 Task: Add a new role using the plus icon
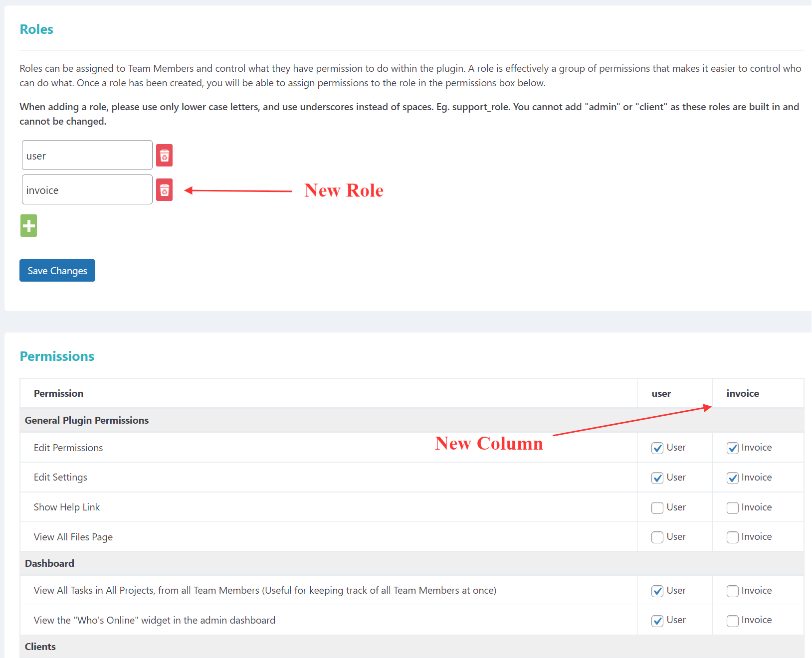click(28, 225)
